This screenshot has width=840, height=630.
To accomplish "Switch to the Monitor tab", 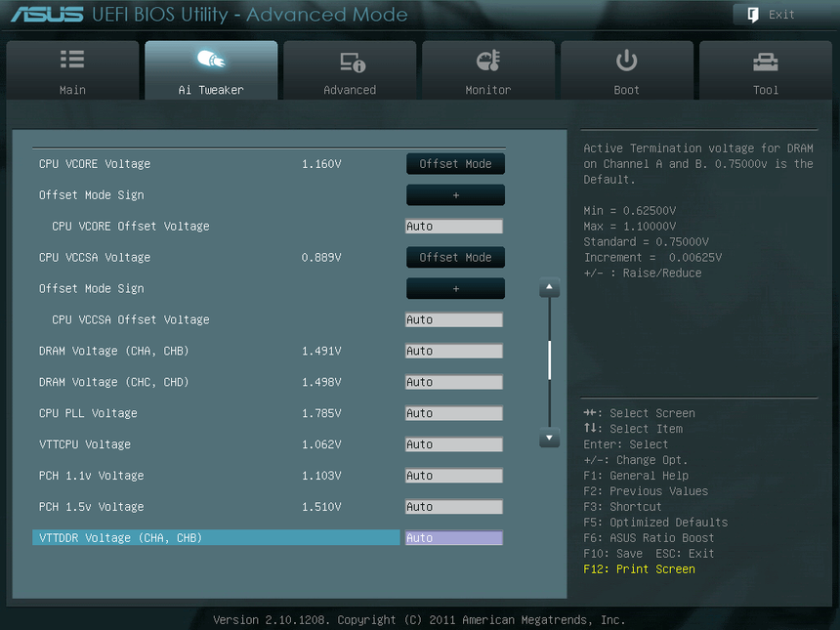I will (487, 69).
